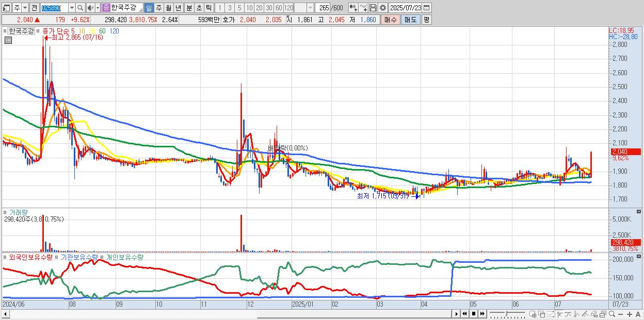The height and width of the screenshot is (320, 644).
Task: Open the 주 type dropdown arrow
Action: [x=25, y=8]
